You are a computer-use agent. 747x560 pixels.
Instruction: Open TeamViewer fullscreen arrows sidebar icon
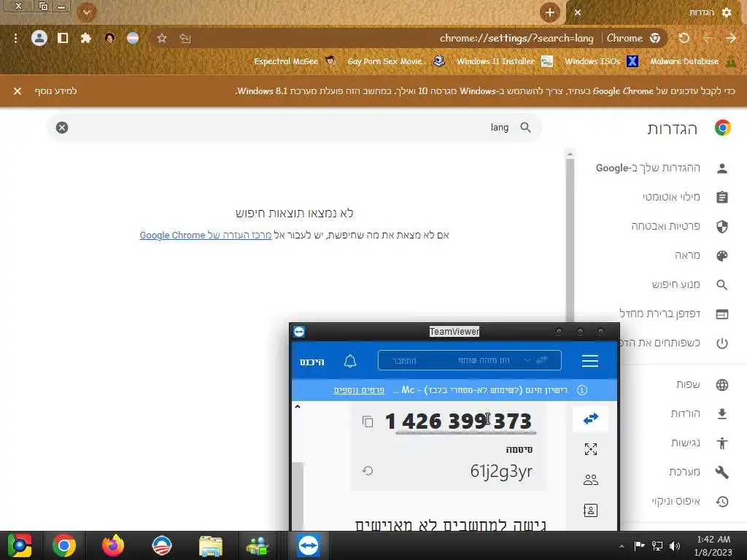pyautogui.click(x=591, y=449)
